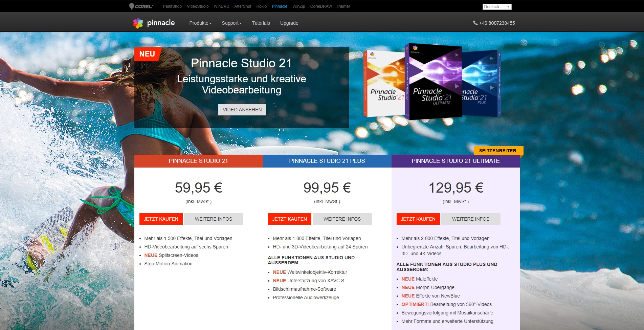Click JETZT KAUFEN for the 129,95 € Ultimate edition
644x330 pixels.
point(418,219)
